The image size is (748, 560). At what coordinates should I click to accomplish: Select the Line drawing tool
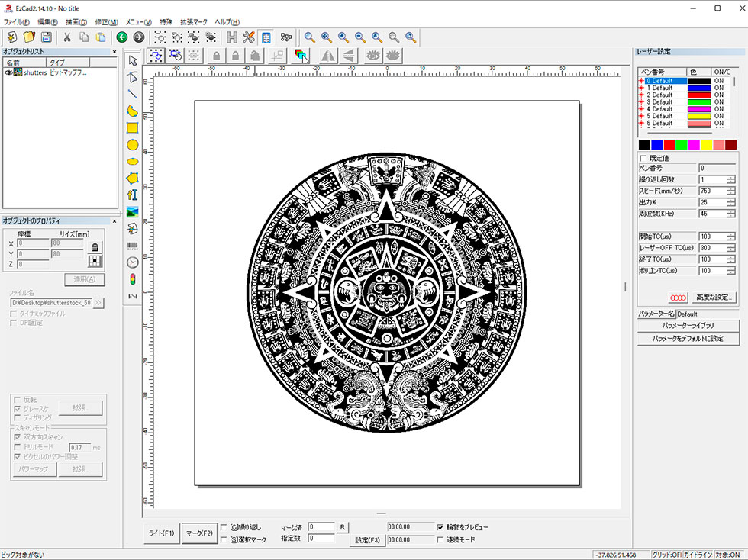coord(133,94)
